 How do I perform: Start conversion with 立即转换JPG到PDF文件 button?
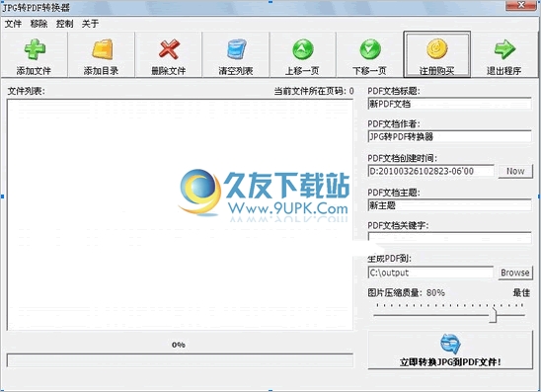pyautogui.click(x=450, y=350)
